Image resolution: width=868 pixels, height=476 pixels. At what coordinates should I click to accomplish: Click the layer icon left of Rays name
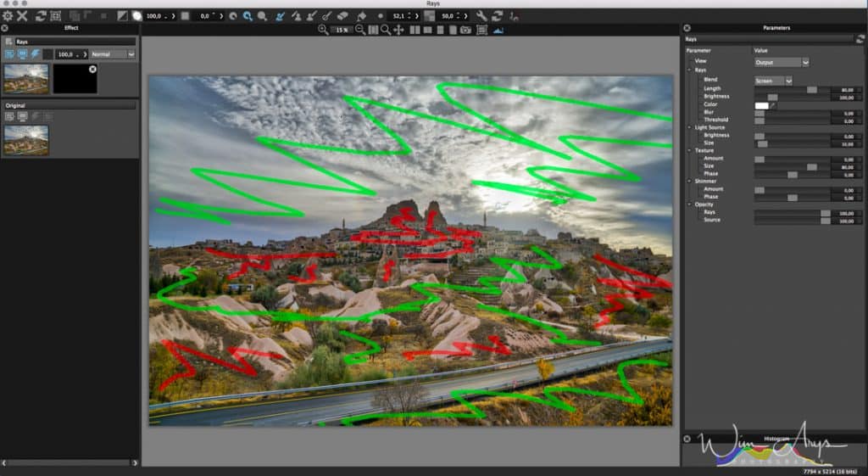point(8,42)
